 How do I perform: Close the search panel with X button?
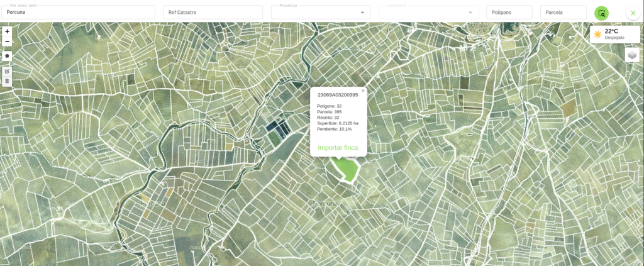(x=633, y=13)
